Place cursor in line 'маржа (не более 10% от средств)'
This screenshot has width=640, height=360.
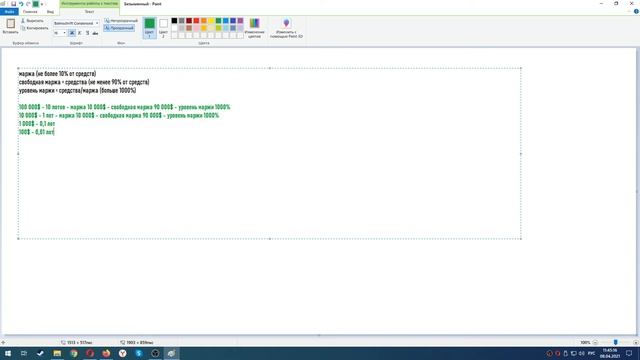tap(58, 74)
